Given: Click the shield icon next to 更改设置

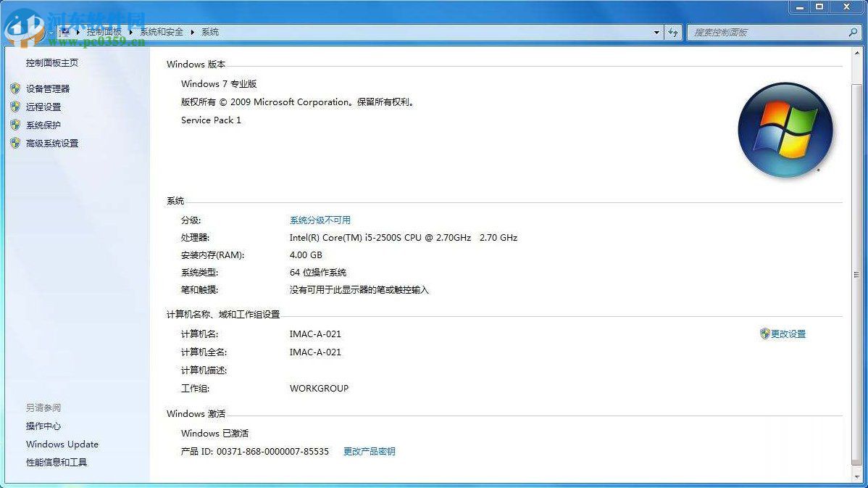Looking at the screenshot, I should tap(764, 334).
